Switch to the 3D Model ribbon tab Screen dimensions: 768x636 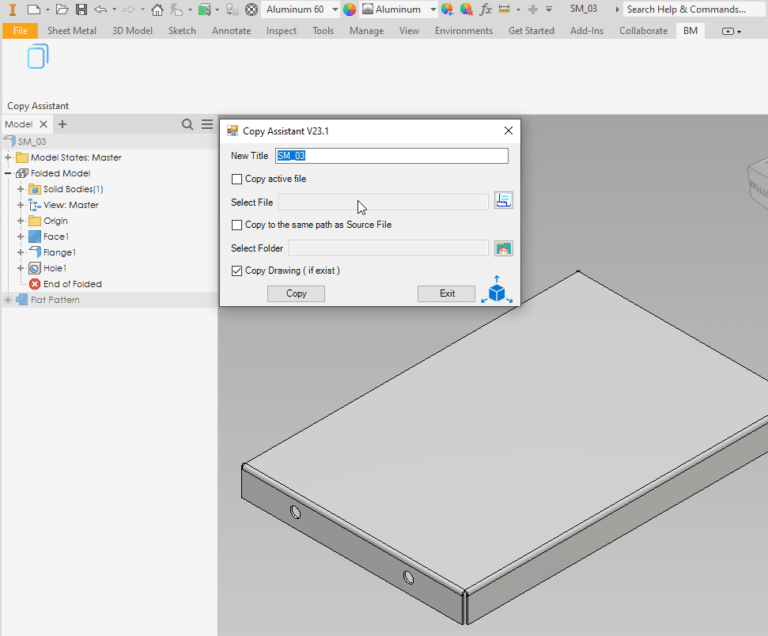132,31
